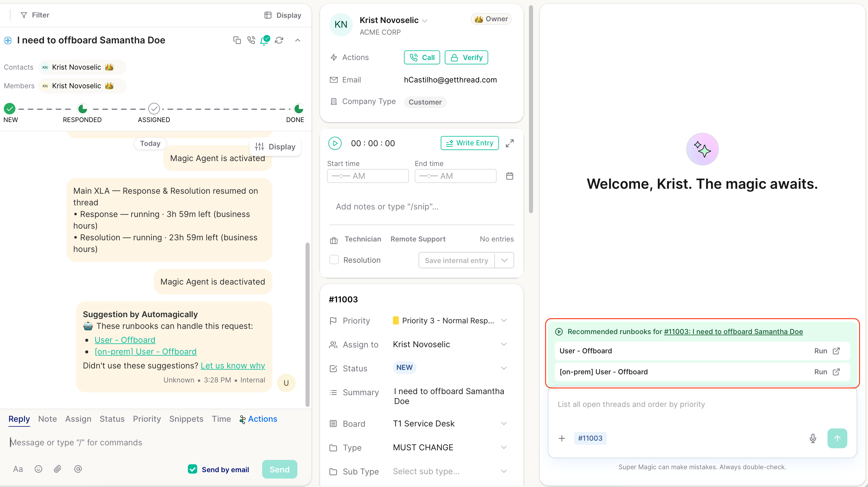The image size is (868, 487).
Task: Select the NEW stage marker
Action: [x=10, y=109]
